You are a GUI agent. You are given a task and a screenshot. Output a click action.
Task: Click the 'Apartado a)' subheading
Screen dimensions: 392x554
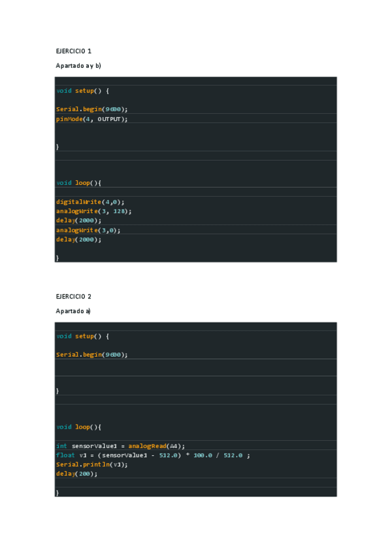[x=73, y=311]
